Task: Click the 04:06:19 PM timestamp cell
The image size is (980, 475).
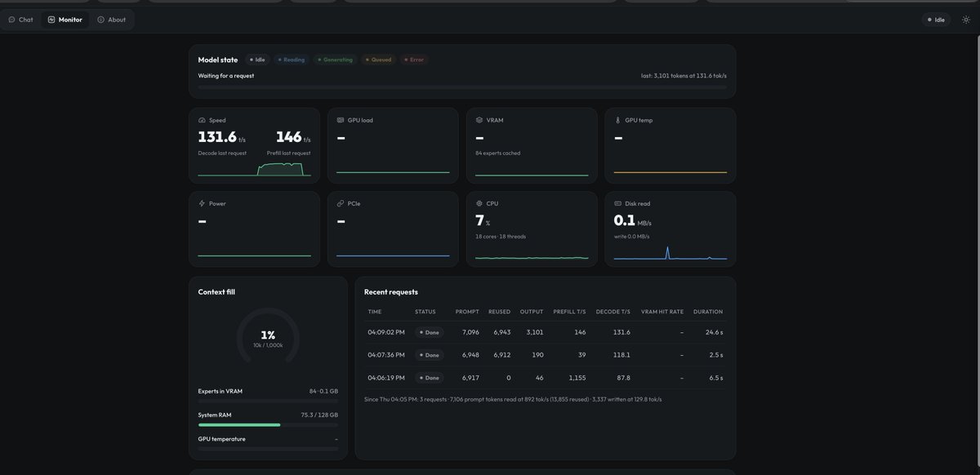Action: pyautogui.click(x=386, y=378)
